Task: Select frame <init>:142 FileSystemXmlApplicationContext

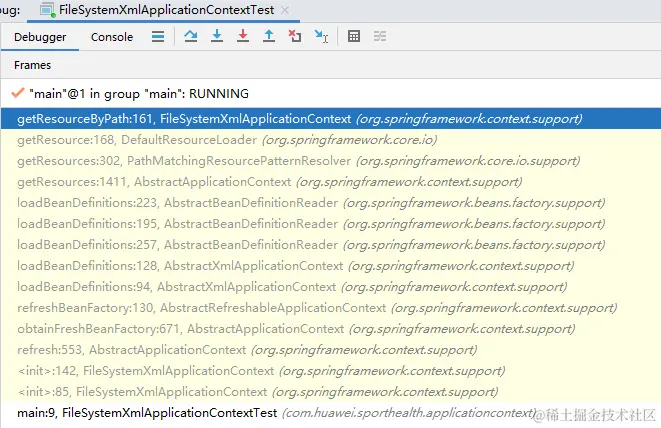Action: click(x=331, y=371)
